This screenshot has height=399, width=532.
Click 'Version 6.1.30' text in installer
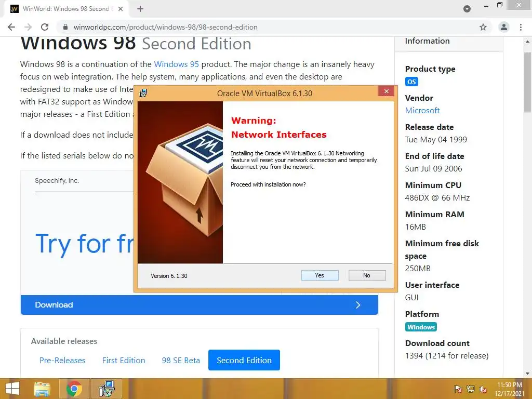[169, 276]
